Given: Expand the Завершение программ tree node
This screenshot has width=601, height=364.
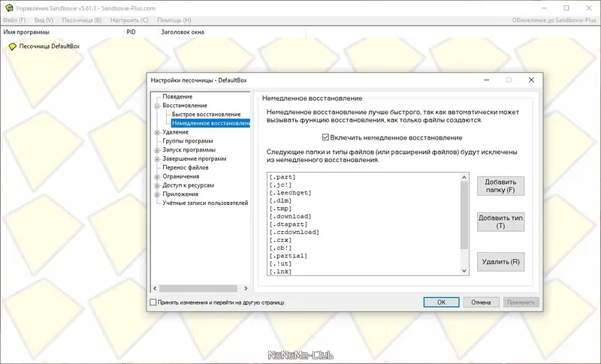Looking at the screenshot, I should tap(157, 159).
